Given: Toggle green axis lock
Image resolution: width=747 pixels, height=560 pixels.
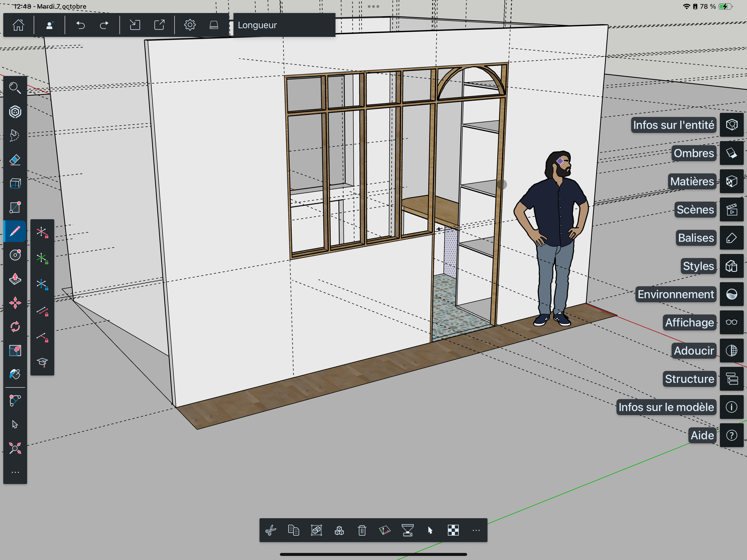Looking at the screenshot, I should [42, 259].
